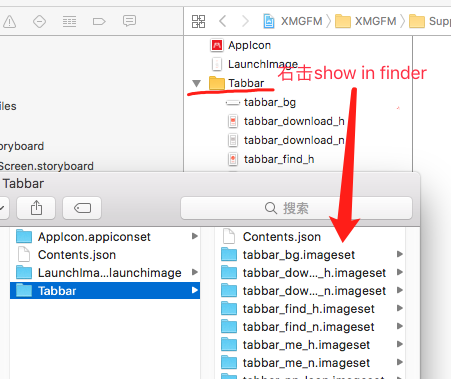
Task: Select XMGFM project in jump bar
Action: (x=293, y=21)
